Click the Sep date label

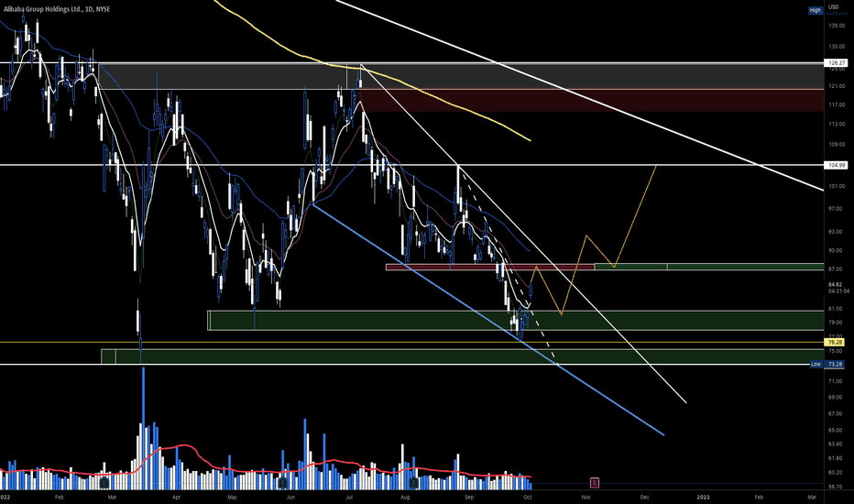469,497
